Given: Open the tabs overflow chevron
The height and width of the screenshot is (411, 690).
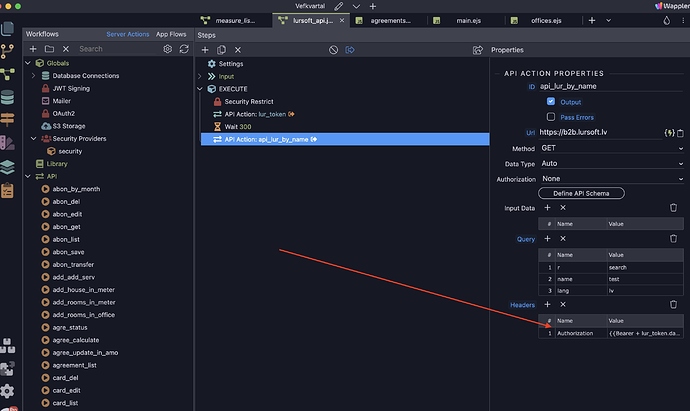Looking at the screenshot, I should tap(609, 20).
